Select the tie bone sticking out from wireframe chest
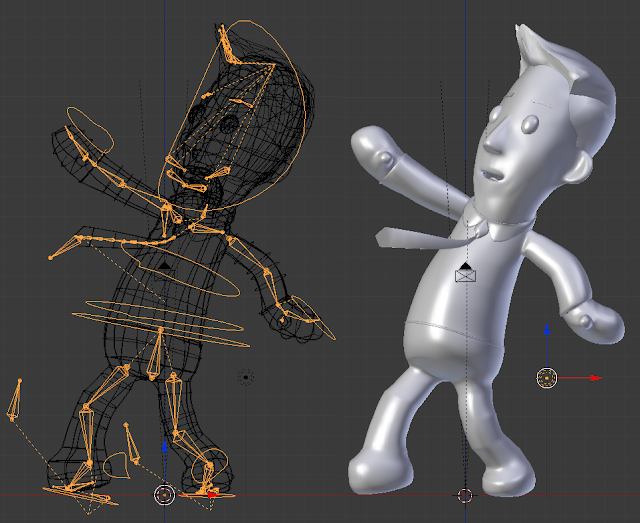 point(67,247)
